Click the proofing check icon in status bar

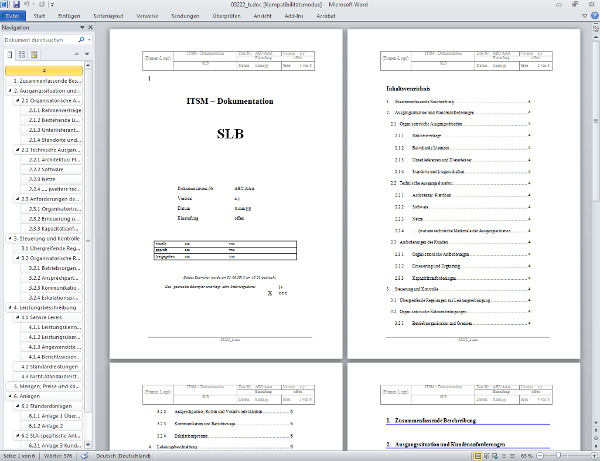pos(85,455)
